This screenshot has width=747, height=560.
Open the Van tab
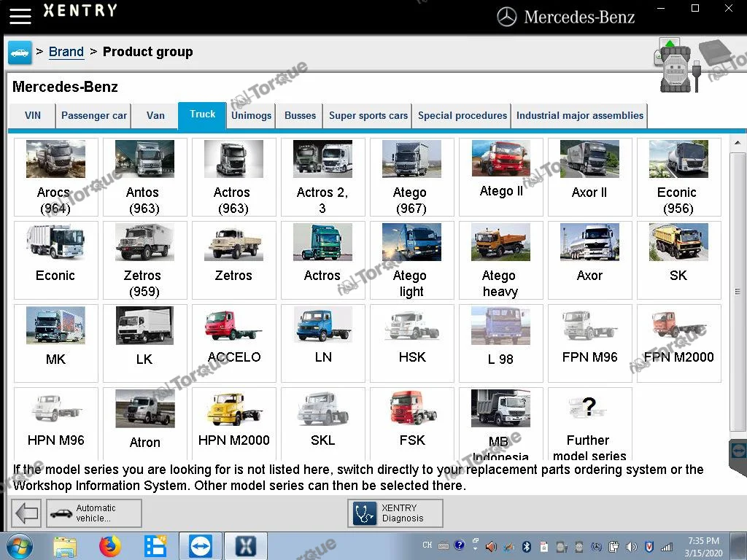coord(155,116)
